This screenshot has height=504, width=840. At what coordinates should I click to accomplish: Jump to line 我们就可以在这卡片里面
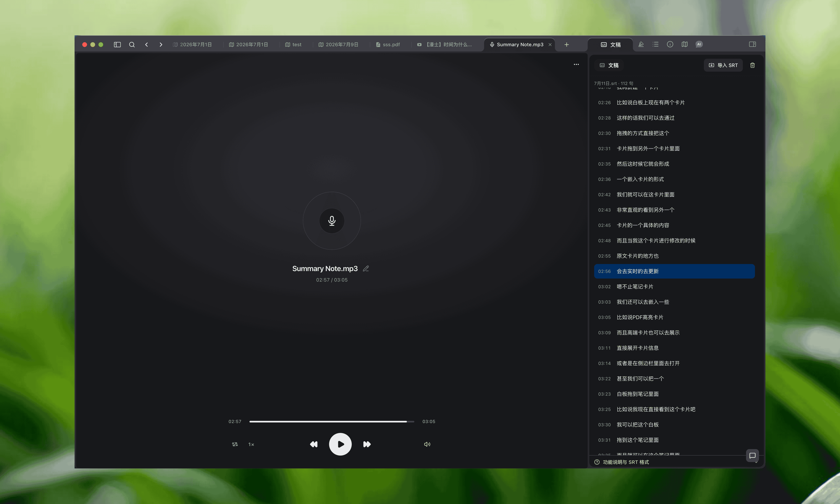[x=675, y=195]
